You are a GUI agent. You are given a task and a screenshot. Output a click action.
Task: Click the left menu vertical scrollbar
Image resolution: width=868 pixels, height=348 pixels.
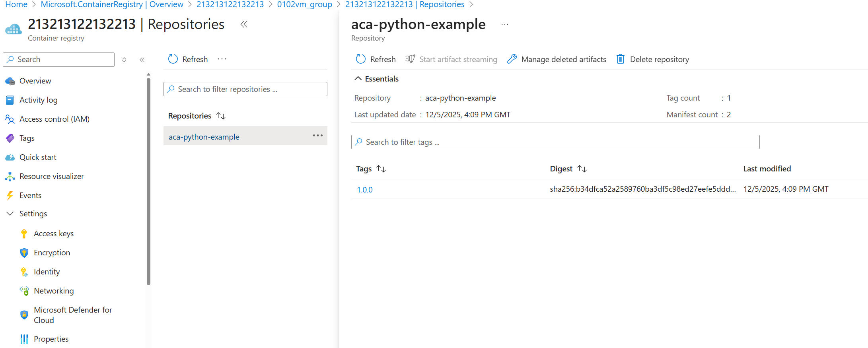148,179
